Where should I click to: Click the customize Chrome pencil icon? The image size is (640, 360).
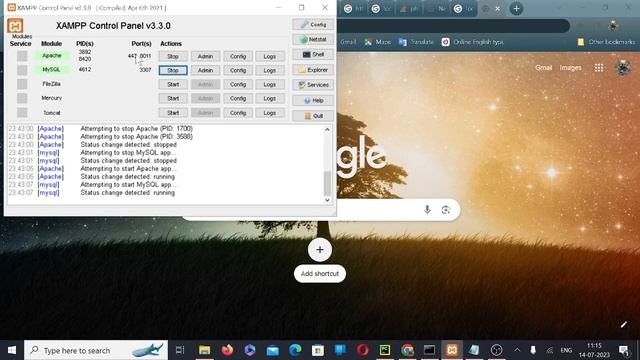pos(624,325)
